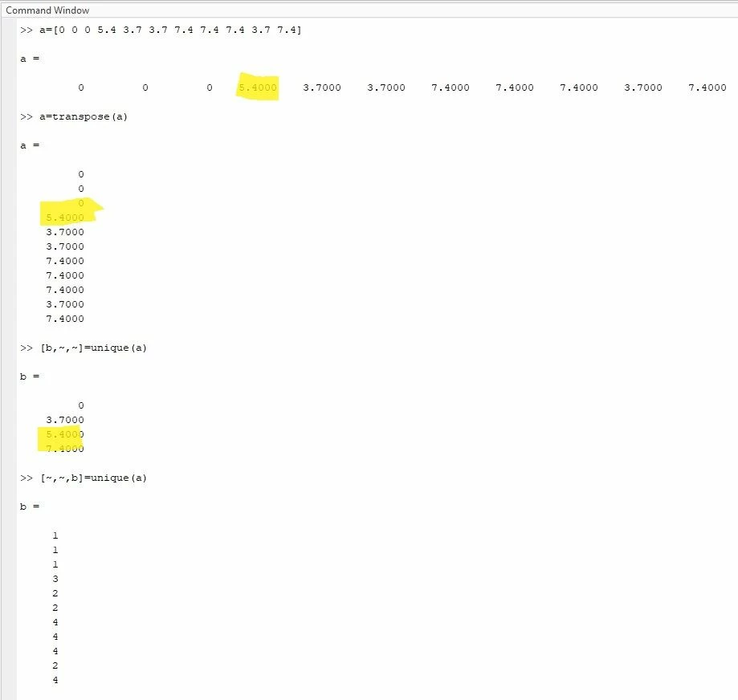Click the 3.7000 directly below 5.4000 in column a
Image resolution: width=738 pixels, height=700 pixels.
(x=65, y=232)
